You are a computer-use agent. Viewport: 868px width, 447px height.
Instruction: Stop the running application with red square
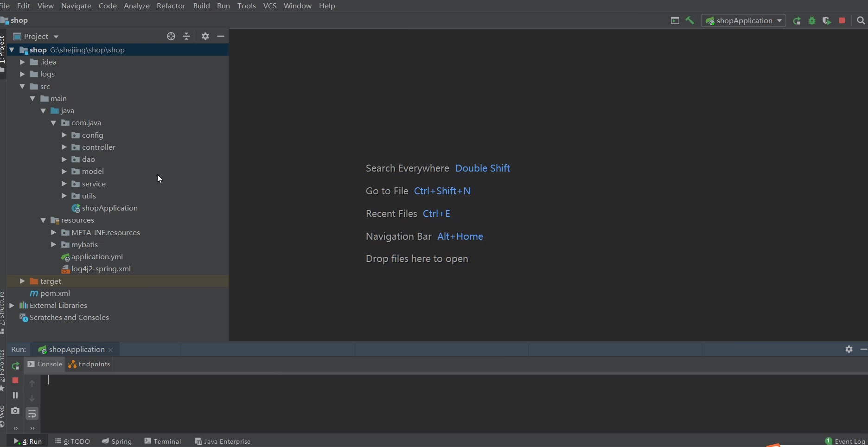[842, 20]
